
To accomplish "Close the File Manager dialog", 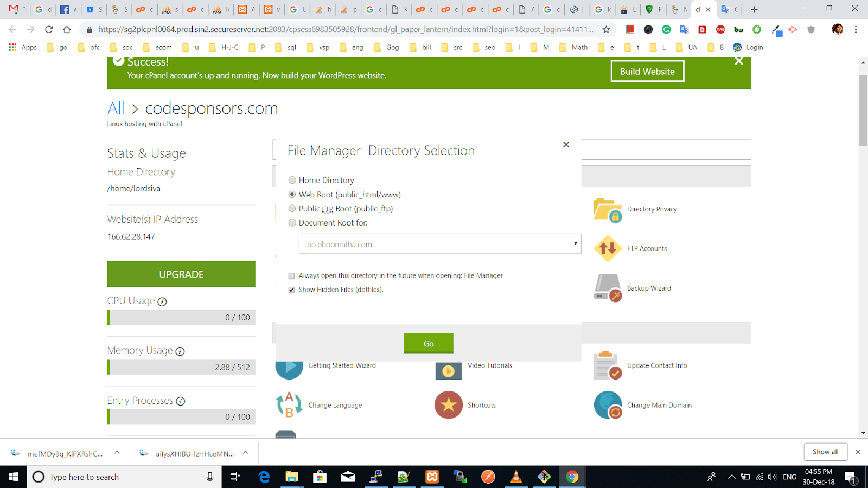I will (x=566, y=144).
